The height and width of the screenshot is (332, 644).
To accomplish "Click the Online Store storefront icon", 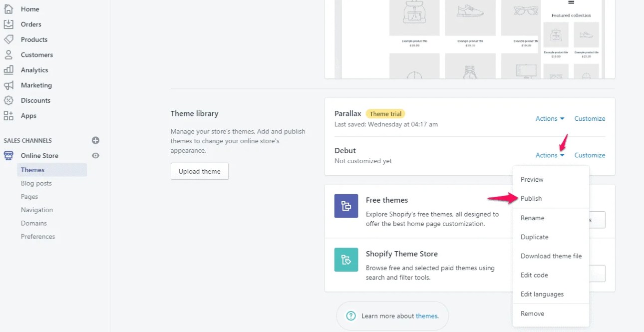I will (8, 156).
